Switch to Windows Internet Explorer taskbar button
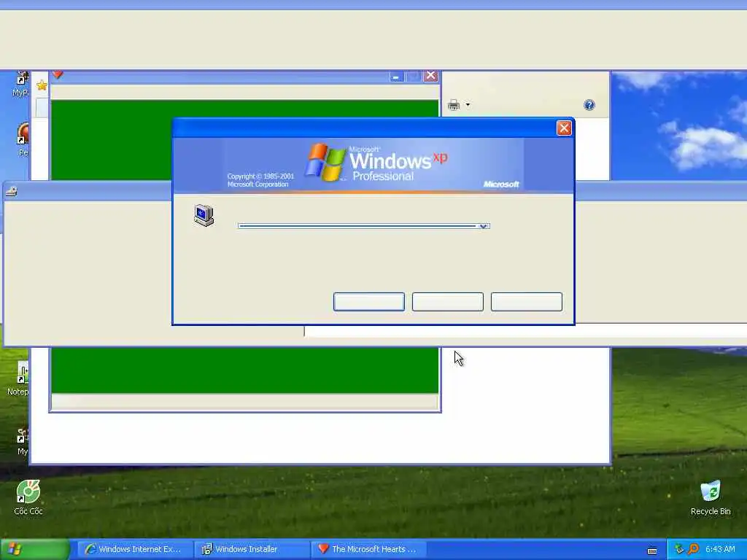This screenshot has height=560, width=747. coord(134,549)
